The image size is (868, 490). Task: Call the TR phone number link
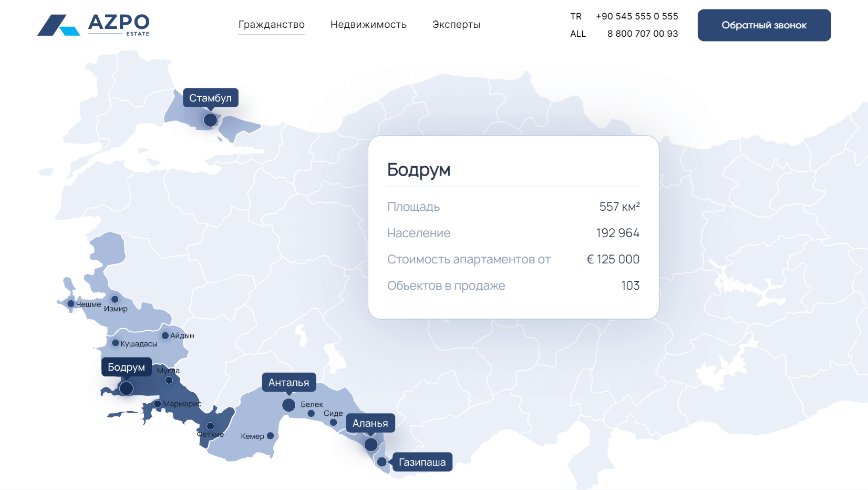coord(636,16)
